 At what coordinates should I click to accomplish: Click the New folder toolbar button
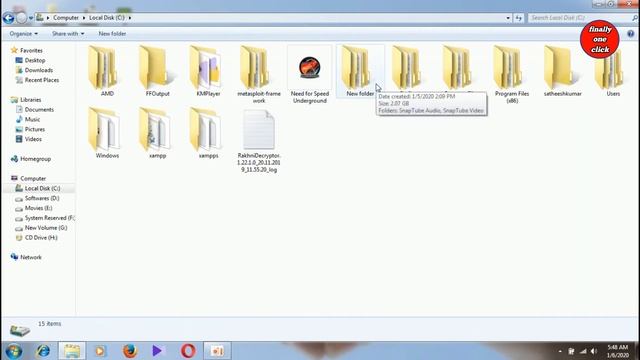112,34
